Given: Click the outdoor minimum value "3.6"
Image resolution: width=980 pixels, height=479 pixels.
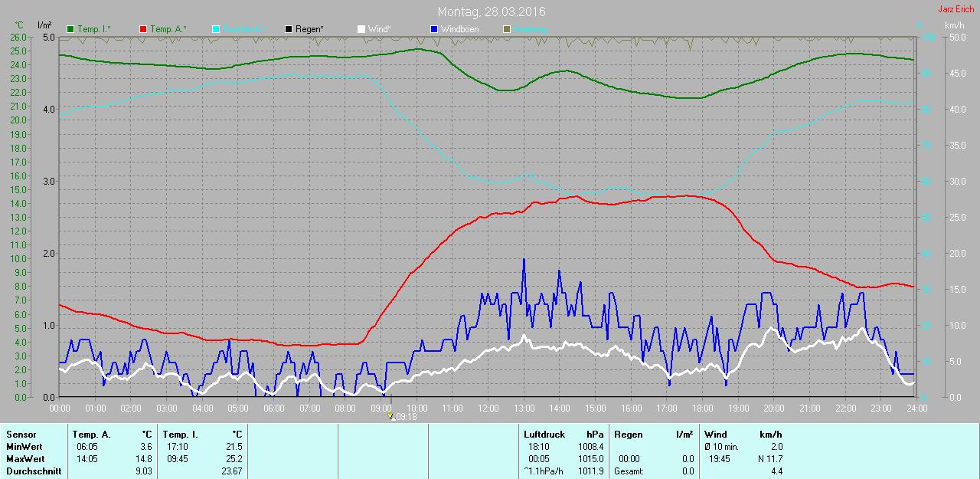Looking at the screenshot, I should [x=145, y=447].
